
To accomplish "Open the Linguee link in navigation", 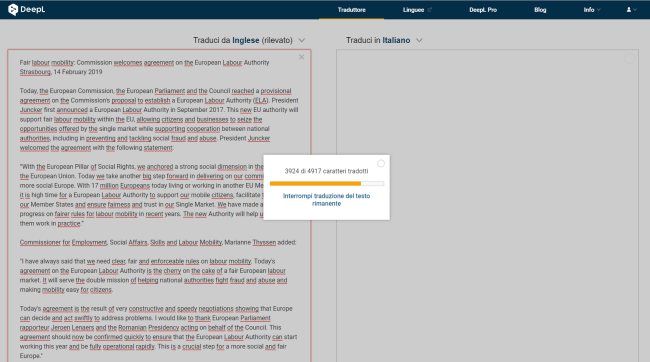I will coord(413,10).
